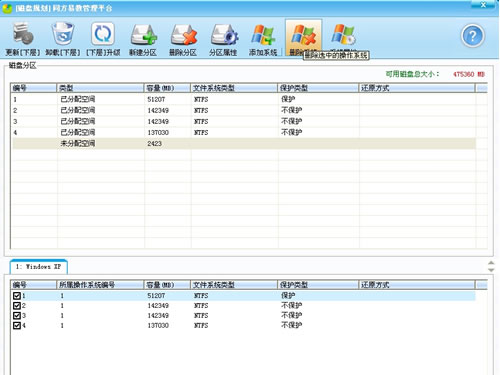Click 137030 in the Windows XP partition list
Viewport: 500px width, 375px height.
158,325
